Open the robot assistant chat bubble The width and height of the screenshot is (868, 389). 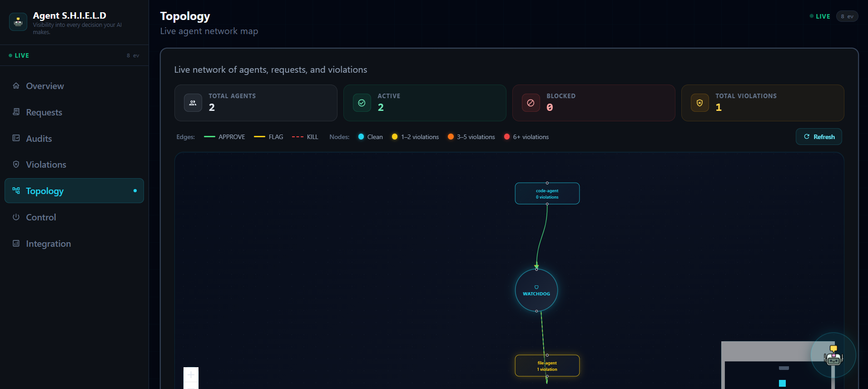click(x=833, y=355)
